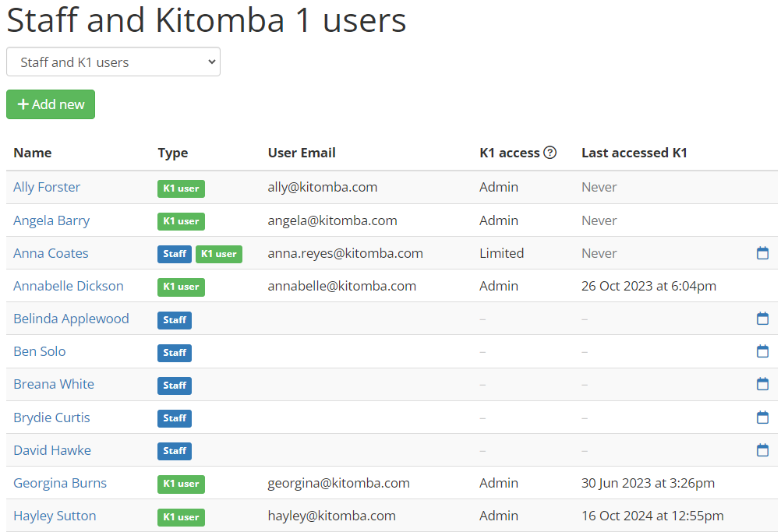Click the email ally@kitomba.com
Screen dimensions: 781x532
[322, 187]
